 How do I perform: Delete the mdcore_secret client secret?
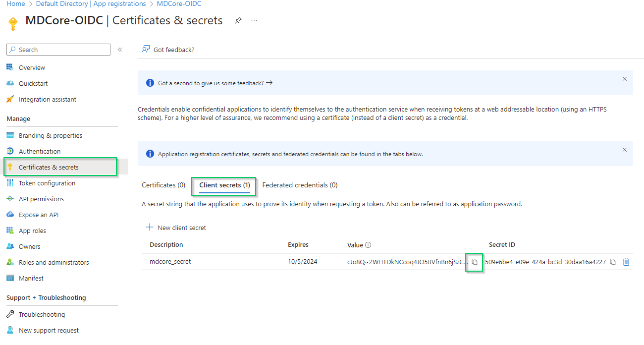626,262
